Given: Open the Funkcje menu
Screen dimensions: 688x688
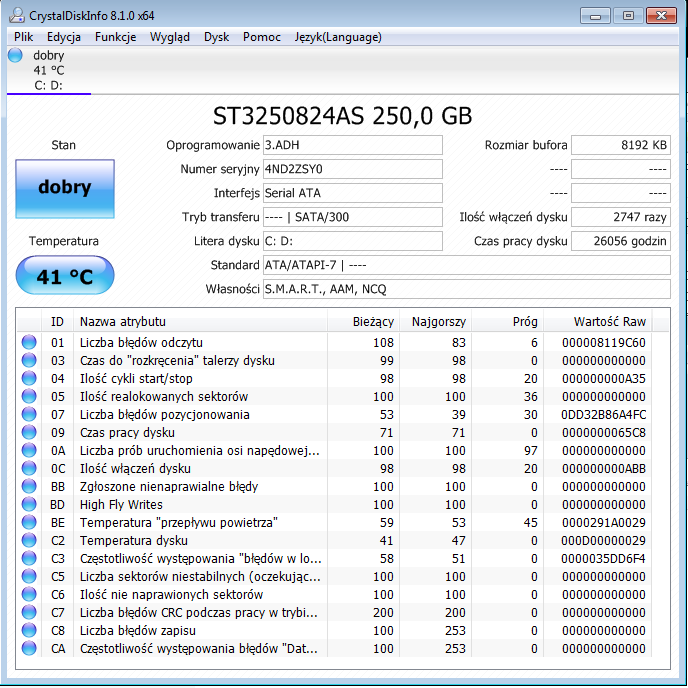Looking at the screenshot, I should [x=116, y=37].
